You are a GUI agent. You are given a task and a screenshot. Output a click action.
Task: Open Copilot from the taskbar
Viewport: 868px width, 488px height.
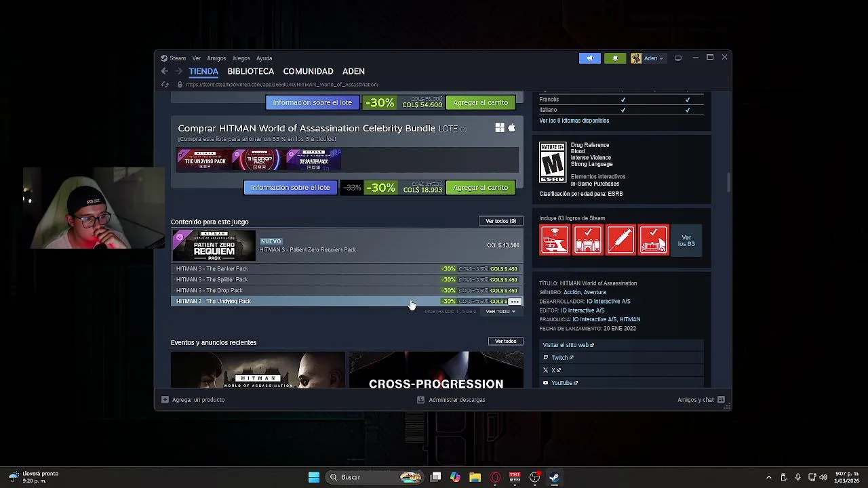[455, 477]
